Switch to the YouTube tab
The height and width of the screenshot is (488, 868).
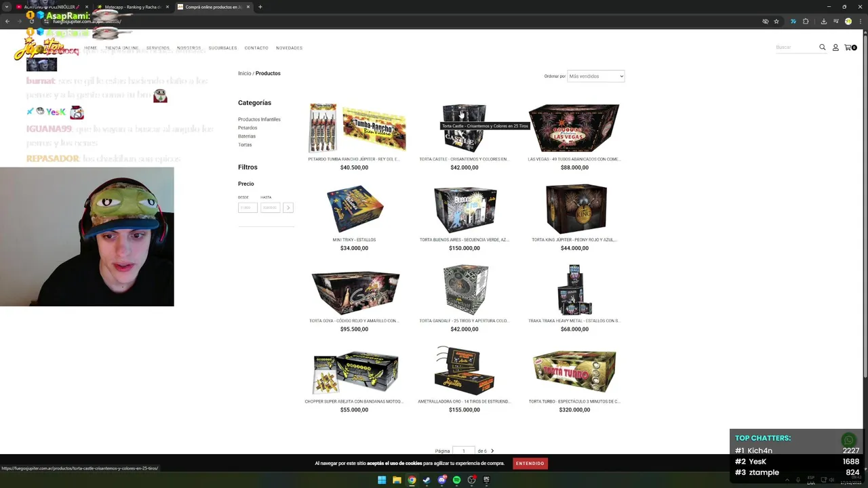coord(51,7)
